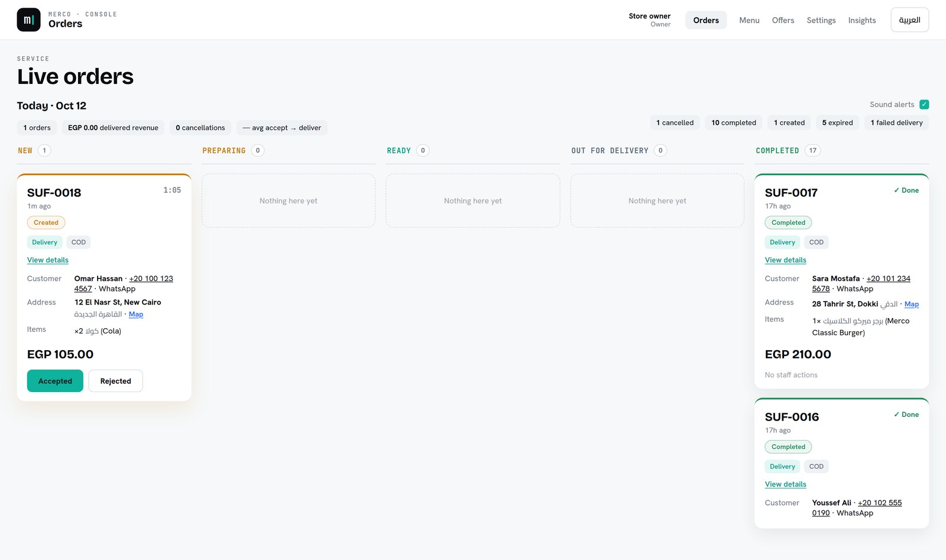Click the 0 cancellations stat

pyautogui.click(x=200, y=128)
